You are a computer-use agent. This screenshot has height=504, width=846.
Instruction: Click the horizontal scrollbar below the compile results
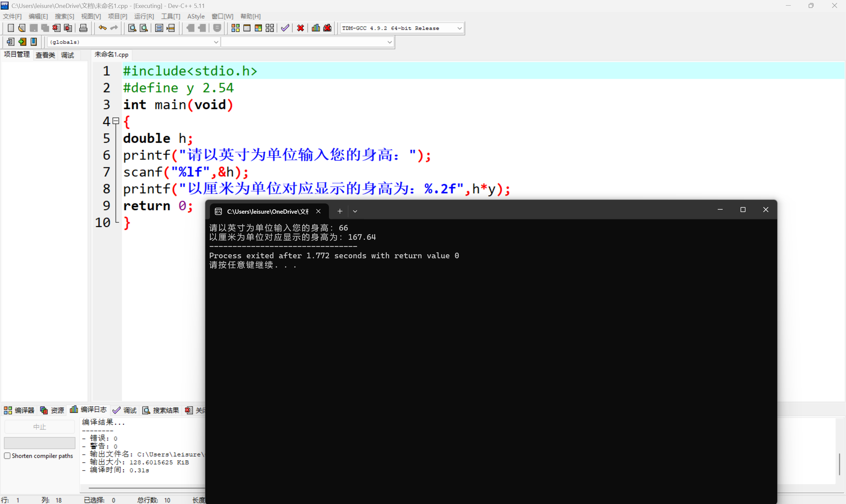[x=143, y=488]
